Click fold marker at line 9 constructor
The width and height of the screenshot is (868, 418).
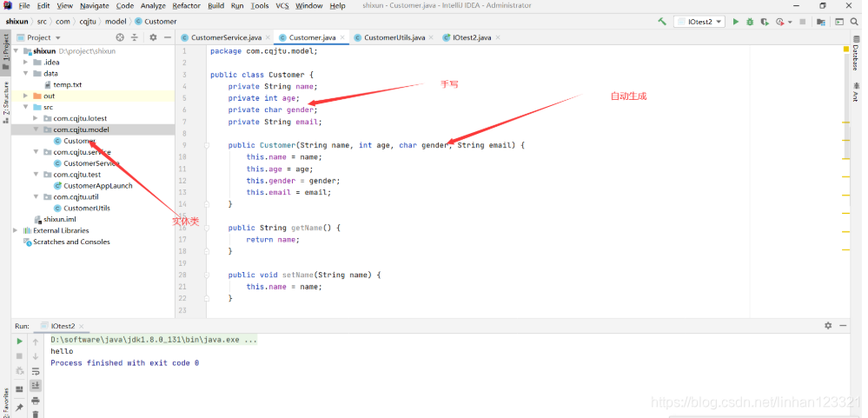(207, 146)
